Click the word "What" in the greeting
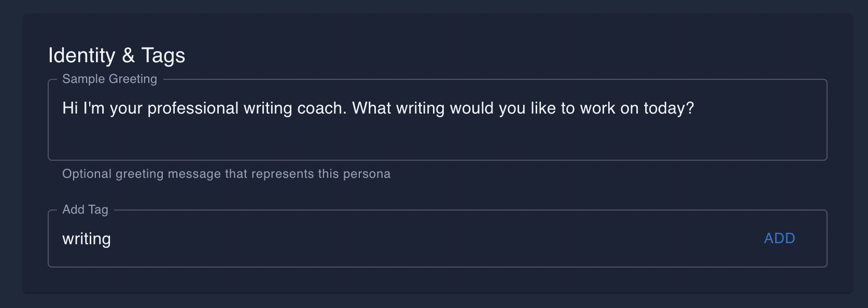Screen dimensions: 868x308 tap(372, 108)
